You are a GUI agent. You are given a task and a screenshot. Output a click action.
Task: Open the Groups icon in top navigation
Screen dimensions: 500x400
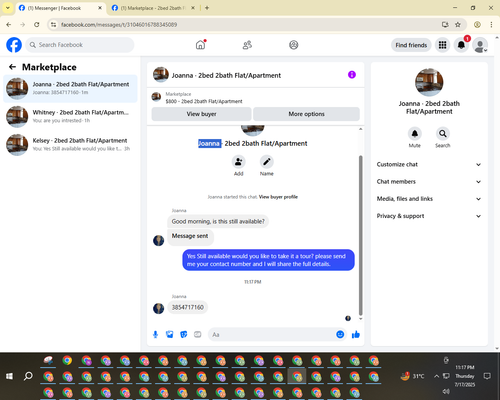294,45
